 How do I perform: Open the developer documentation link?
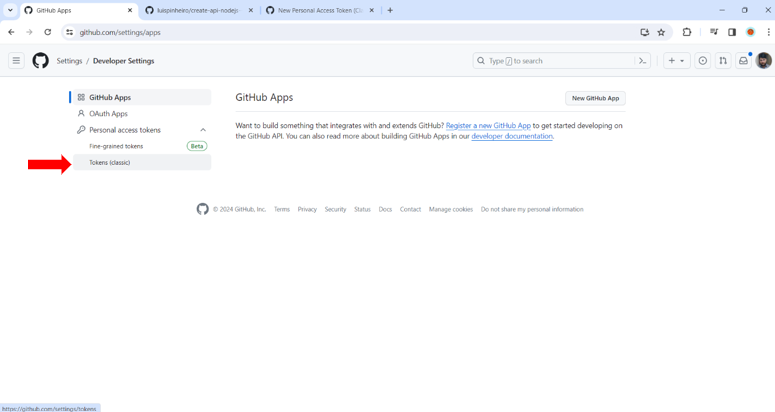click(512, 136)
